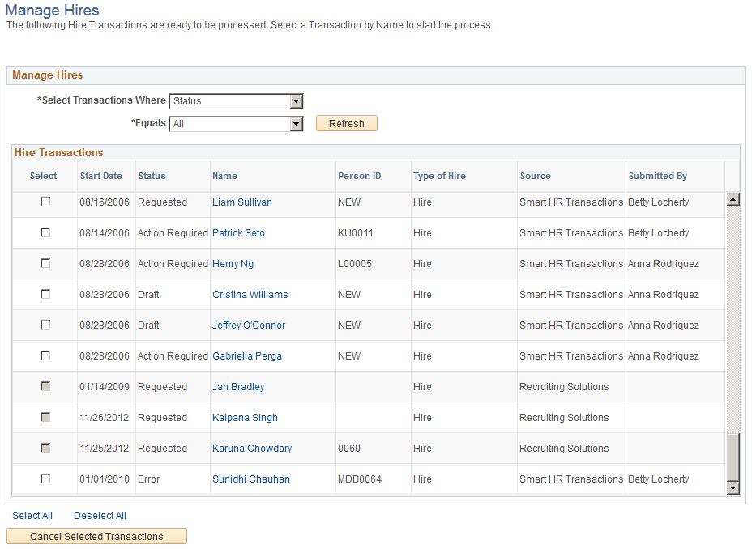Click the Select All link
The width and height of the screenshot is (756, 549).
(x=32, y=515)
